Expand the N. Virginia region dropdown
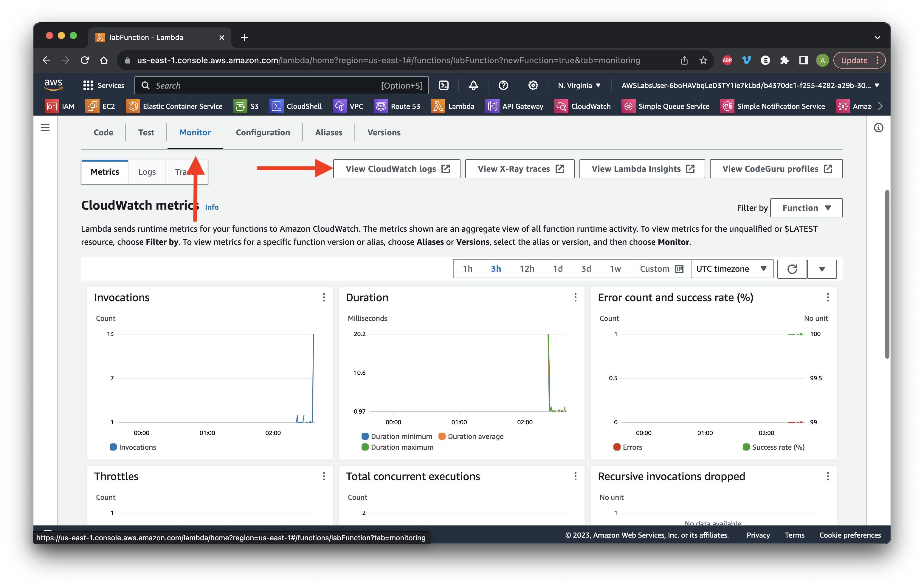This screenshot has width=924, height=588. 579,85
